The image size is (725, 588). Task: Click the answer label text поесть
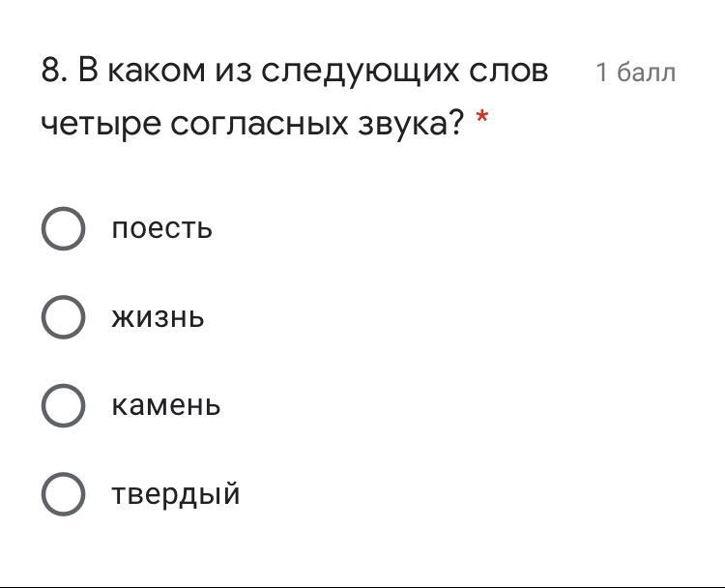click(x=161, y=229)
